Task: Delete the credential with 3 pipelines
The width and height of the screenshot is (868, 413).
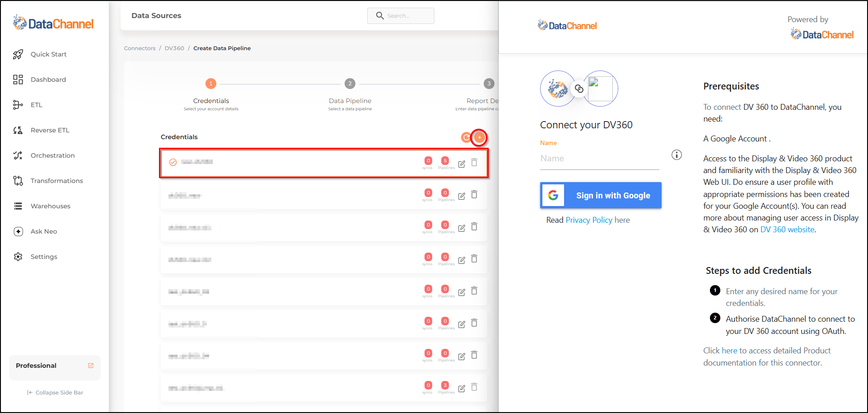Action: 474,387
